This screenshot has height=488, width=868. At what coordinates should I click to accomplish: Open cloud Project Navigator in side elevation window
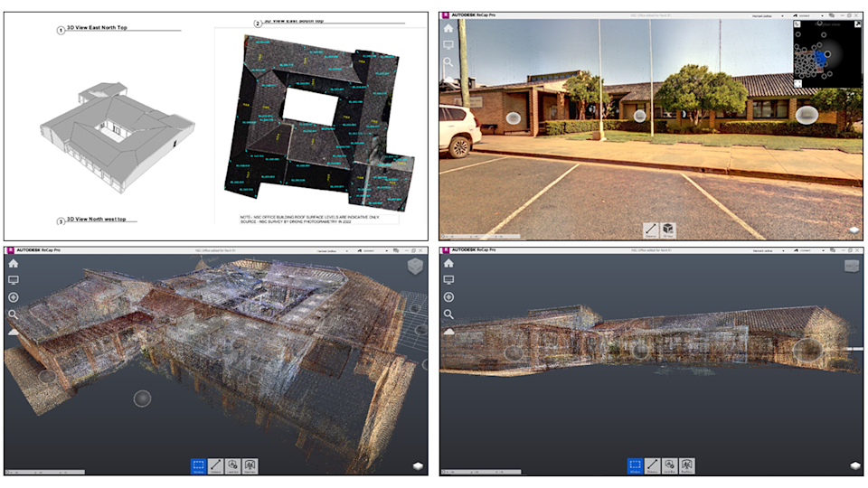pyautogui.click(x=448, y=332)
